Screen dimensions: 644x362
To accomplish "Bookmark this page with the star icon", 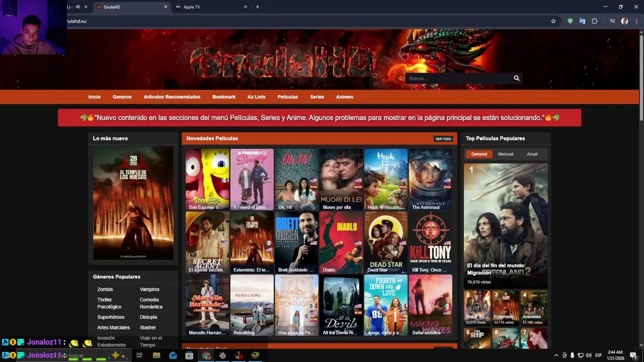I will (x=553, y=21).
